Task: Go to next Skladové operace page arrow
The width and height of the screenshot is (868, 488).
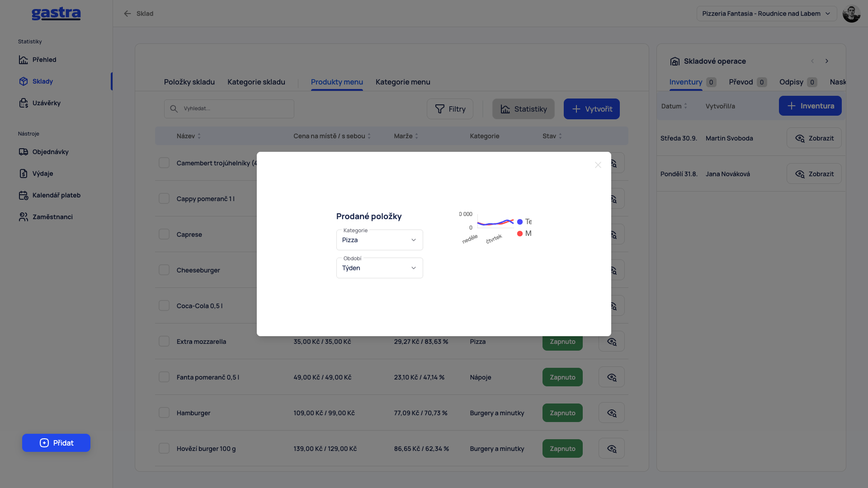Action: tap(827, 61)
